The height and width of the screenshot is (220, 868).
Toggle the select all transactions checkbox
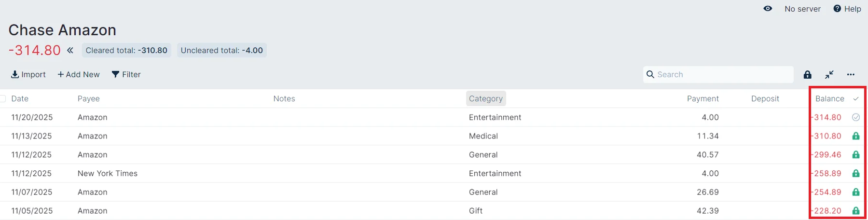[3, 98]
